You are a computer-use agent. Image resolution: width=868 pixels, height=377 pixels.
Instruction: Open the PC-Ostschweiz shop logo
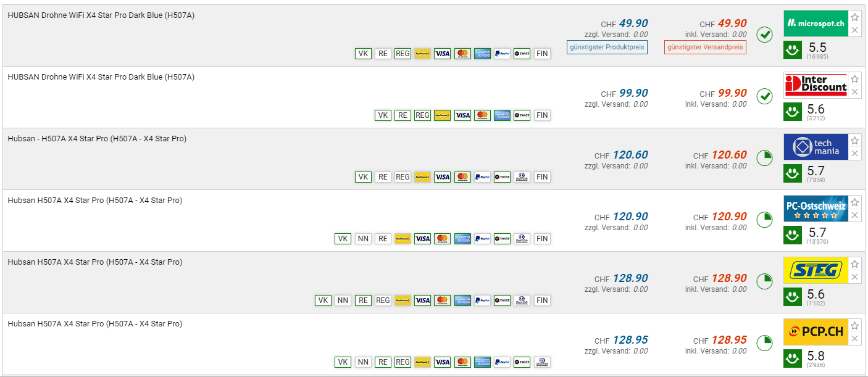pyautogui.click(x=816, y=209)
